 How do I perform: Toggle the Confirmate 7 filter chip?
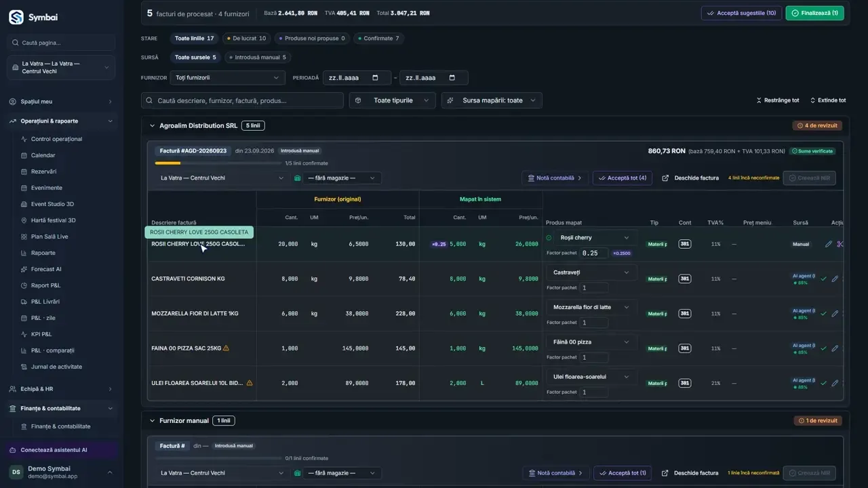379,39
